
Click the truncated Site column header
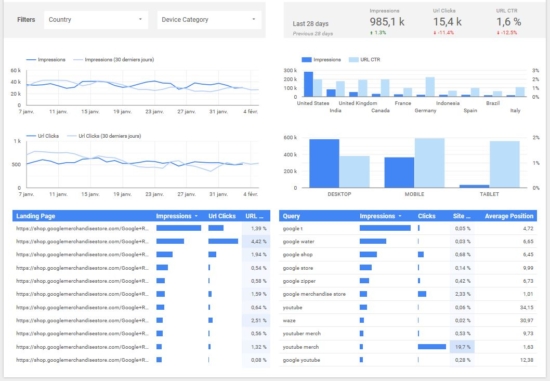461,216
